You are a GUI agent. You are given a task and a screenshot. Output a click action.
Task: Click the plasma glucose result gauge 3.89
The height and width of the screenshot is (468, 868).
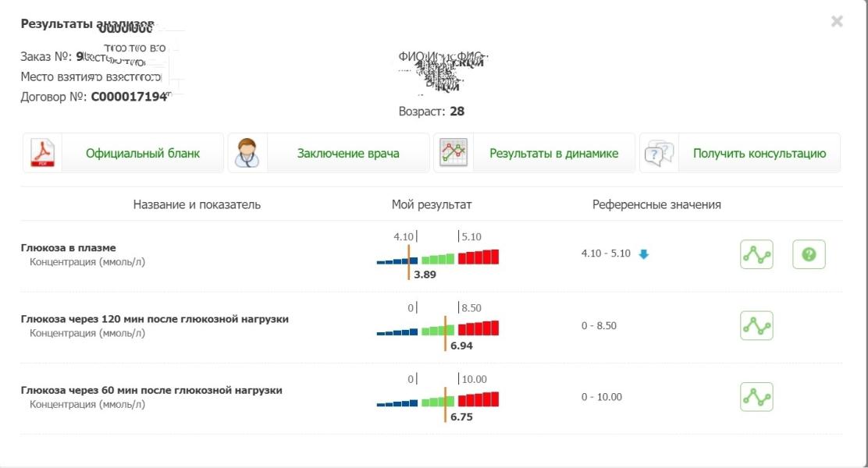[x=437, y=255]
